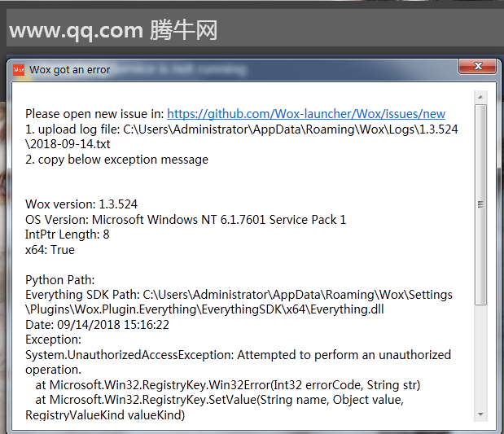This screenshot has height=434, width=504.
Task: Open the Wox GitHub new issue link
Action: point(306,114)
